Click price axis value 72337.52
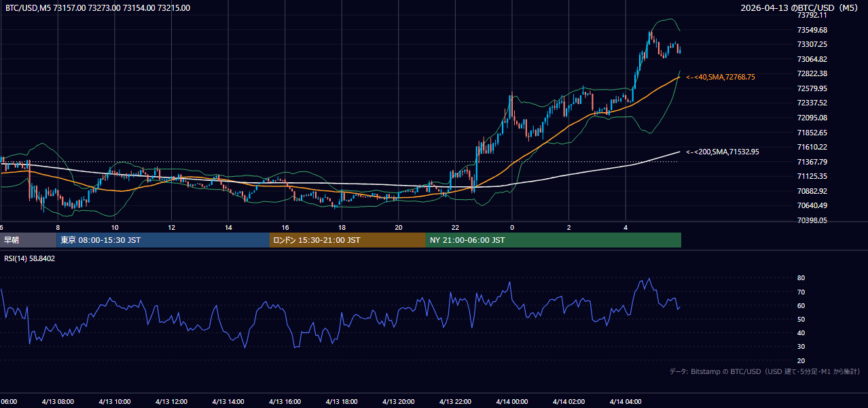 812,103
